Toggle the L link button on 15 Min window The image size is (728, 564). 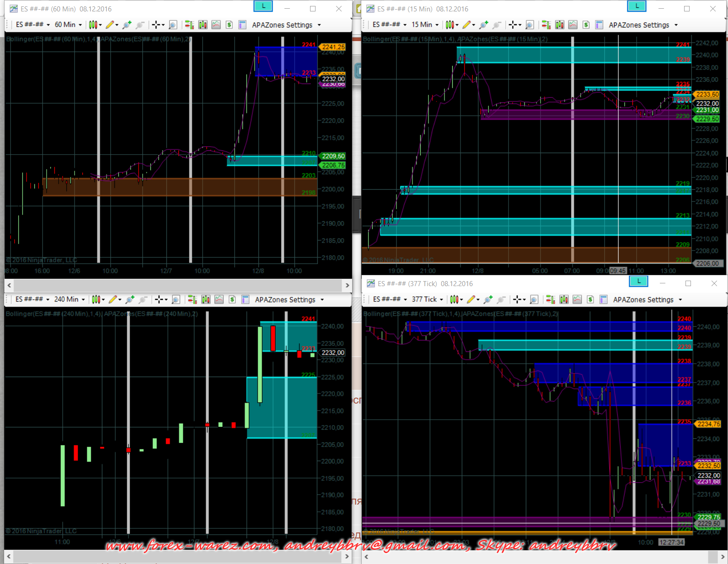[x=637, y=6]
